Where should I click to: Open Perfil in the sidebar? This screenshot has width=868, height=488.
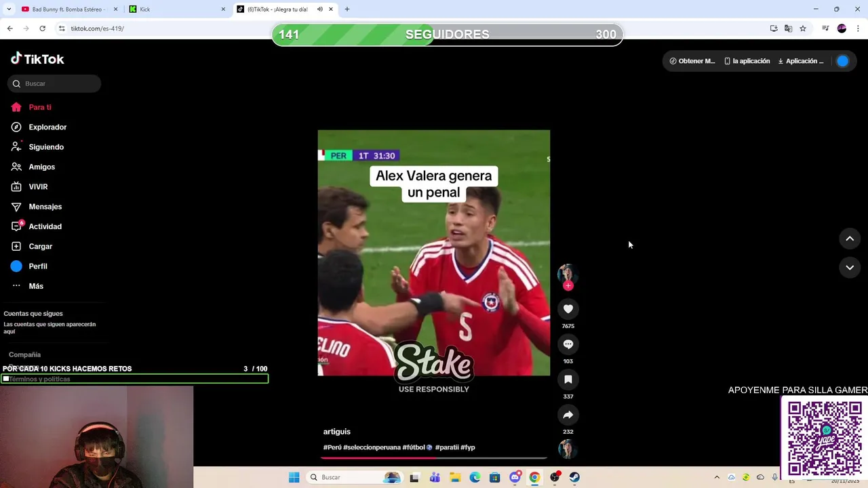point(29,266)
